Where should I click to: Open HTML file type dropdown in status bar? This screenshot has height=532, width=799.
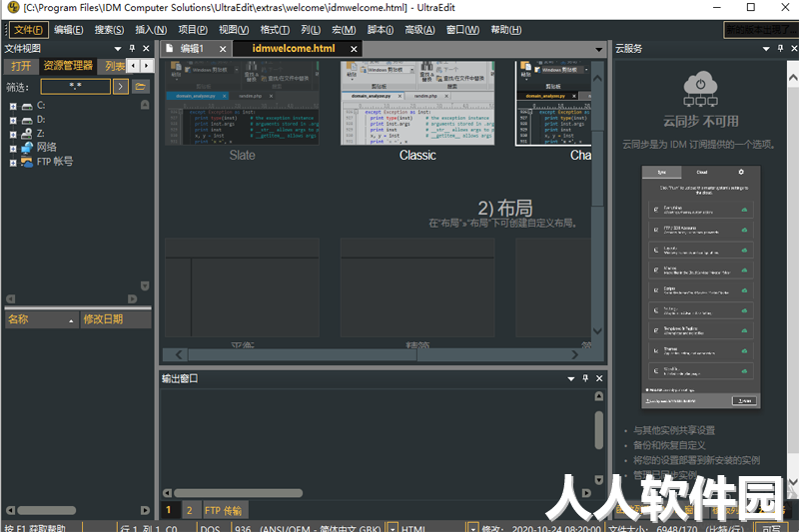click(473, 528)
